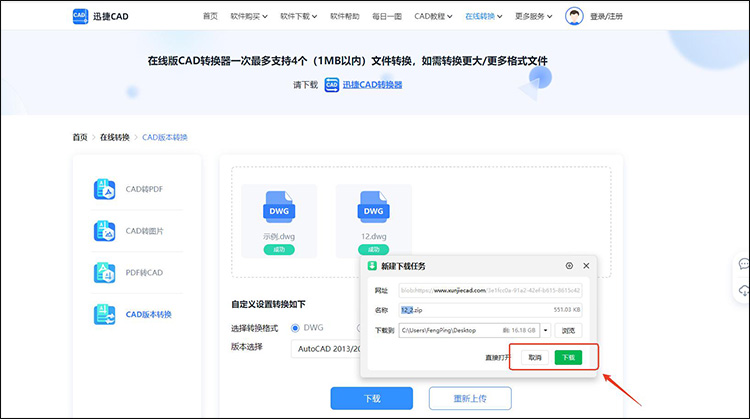Viewport: 750px width, 419px height.
Task: Click 直接打开 in download dialog
Action: pos(497,358)
